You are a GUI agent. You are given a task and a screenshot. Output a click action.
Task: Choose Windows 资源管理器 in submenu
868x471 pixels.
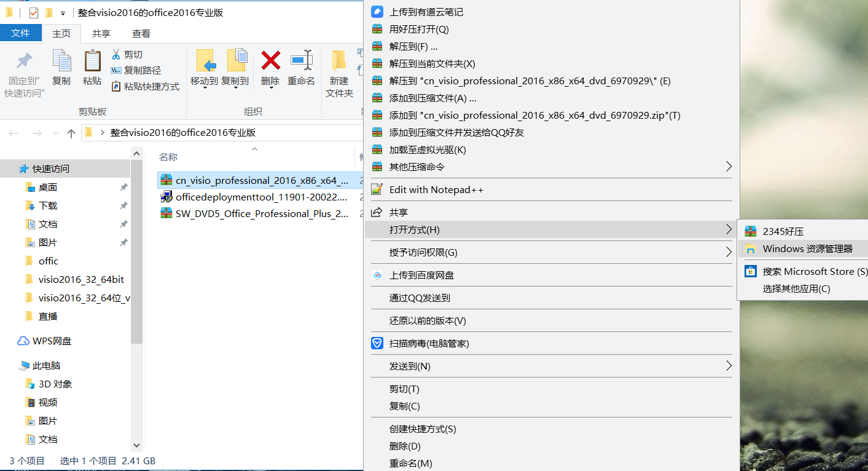point(803,248)
